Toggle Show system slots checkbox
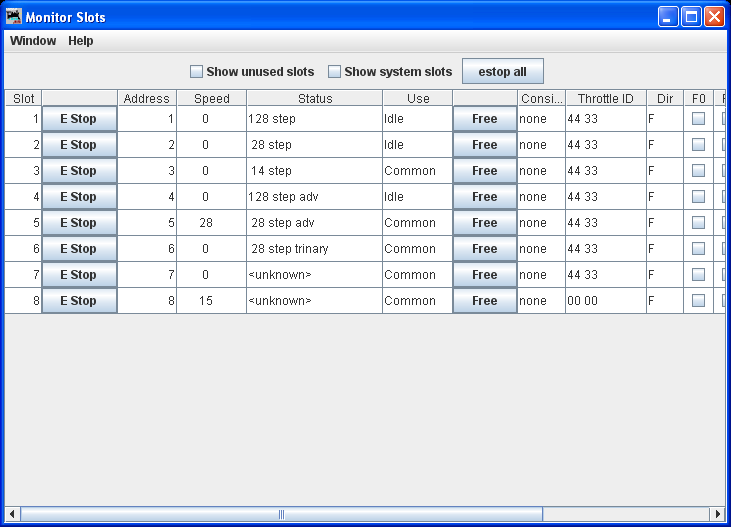Image resolution: width=731 pixels, height=527 pixels. 335,72
